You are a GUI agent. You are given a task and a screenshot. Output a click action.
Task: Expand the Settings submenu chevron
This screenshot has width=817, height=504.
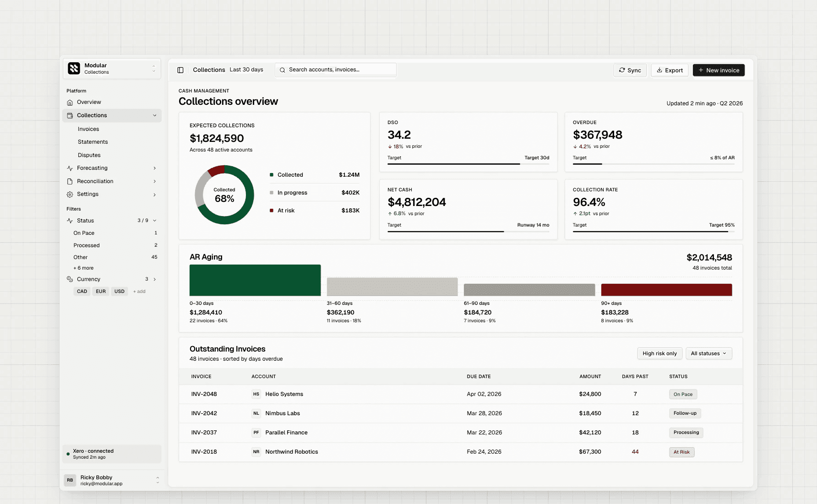(155, 195)
